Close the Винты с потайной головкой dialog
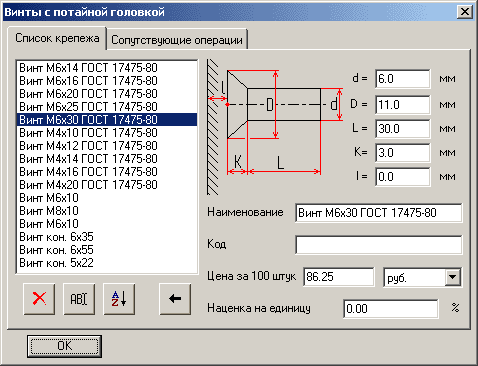This screenshot has width=478, height=366. (x=465, y=12)
